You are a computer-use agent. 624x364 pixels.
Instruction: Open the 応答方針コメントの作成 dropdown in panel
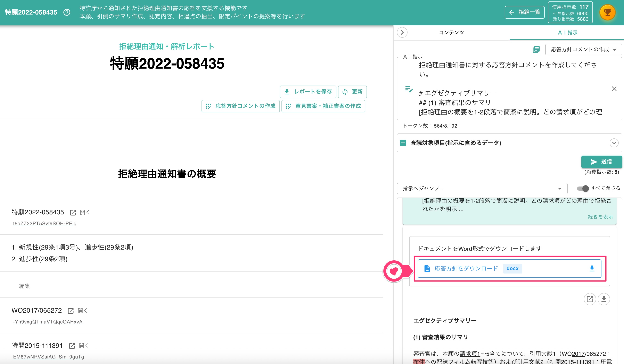pyautogui.click(x=583, y=50)
